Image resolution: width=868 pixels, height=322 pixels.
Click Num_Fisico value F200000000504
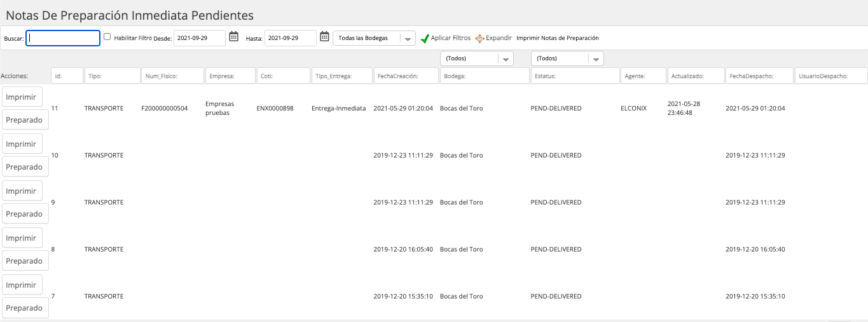point(164,109)
